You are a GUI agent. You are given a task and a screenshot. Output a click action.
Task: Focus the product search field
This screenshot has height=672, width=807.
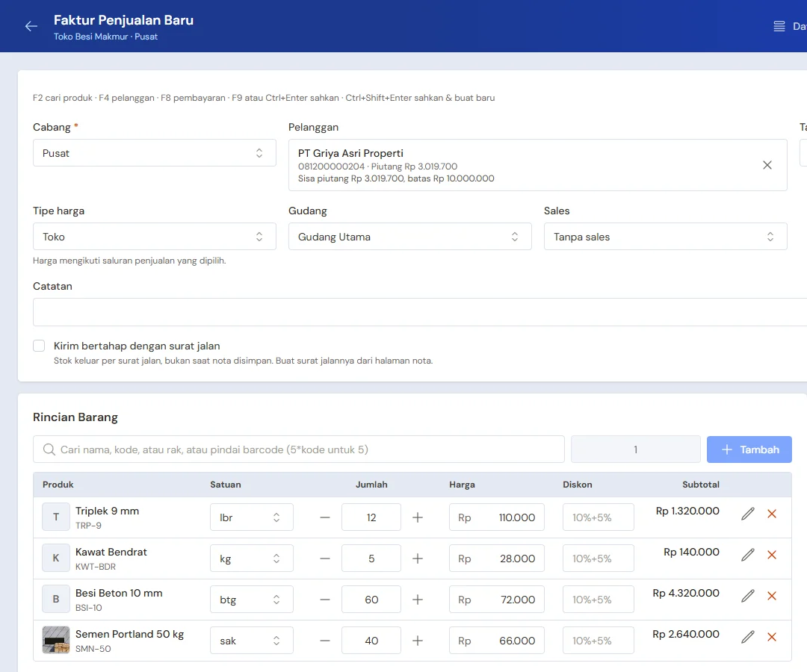[298, 449]
